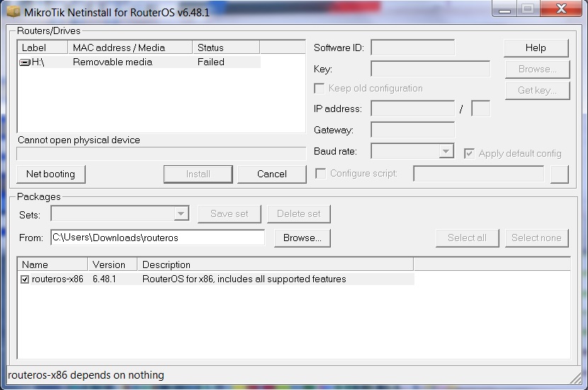Viewport: 588px width, 390px height.
Task: Minimize the Netinstall window
Action: (504, 9)
